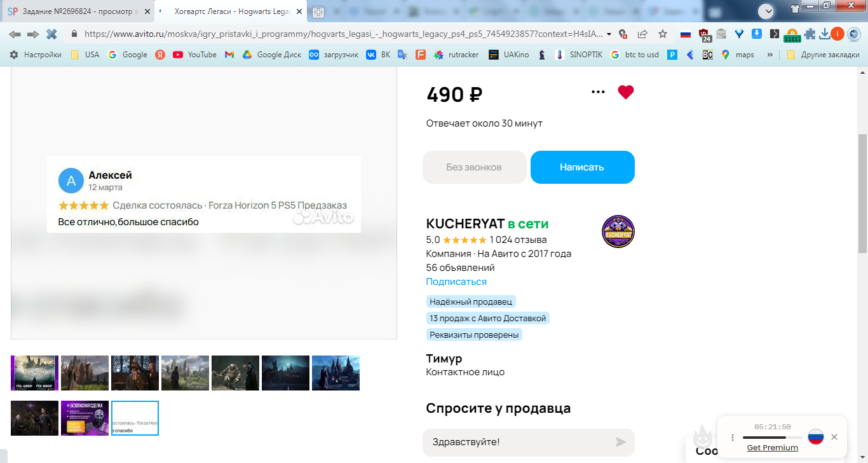The height and width of the screenshot is (463, 868).
Task: Open the Gmail bookmark icon
Action: [x=229, y=55]
